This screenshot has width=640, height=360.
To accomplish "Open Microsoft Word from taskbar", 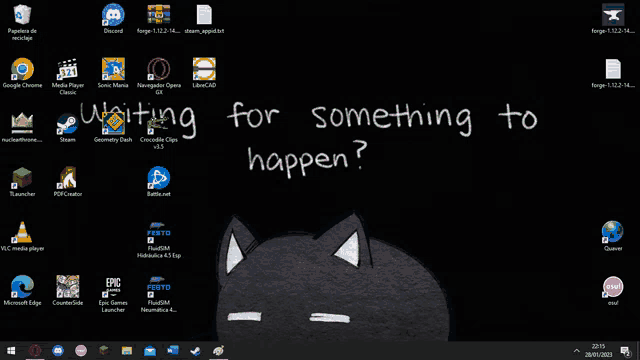I will [173, 351].
